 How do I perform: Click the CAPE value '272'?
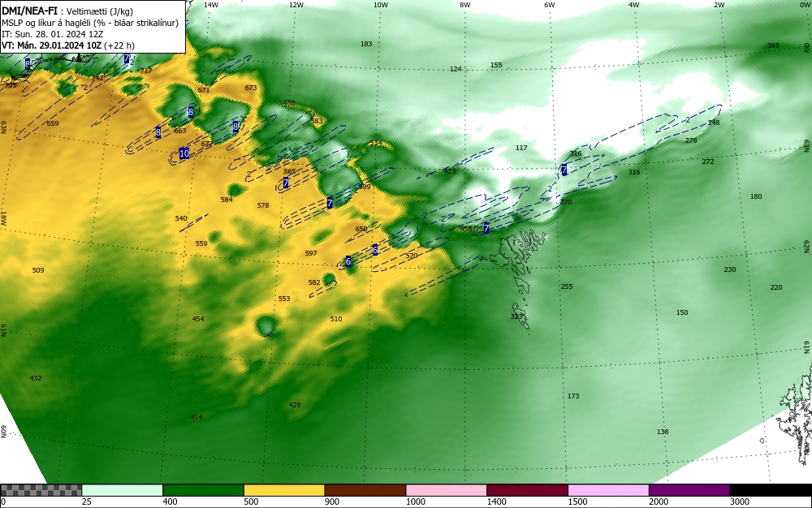708,161
